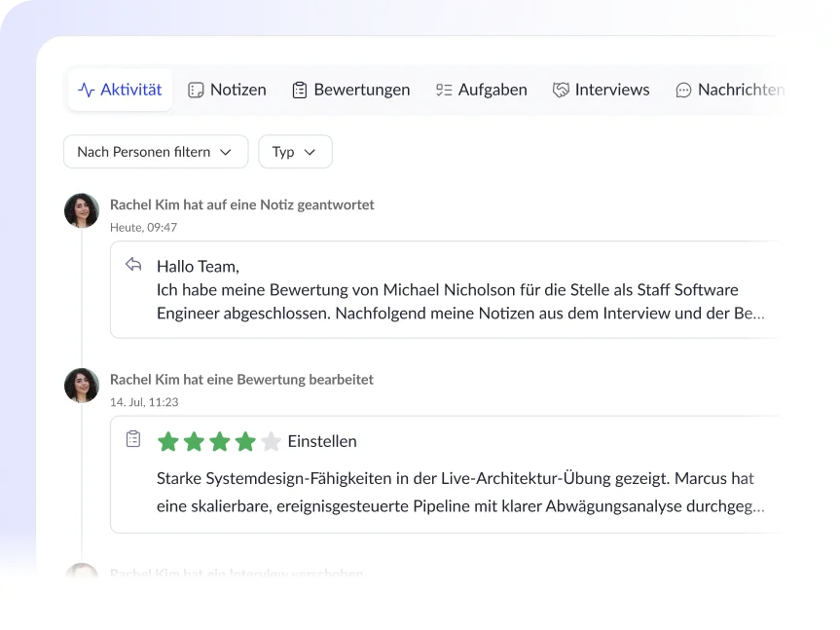Click the reply arrow icon in the note card

[133, 265]
